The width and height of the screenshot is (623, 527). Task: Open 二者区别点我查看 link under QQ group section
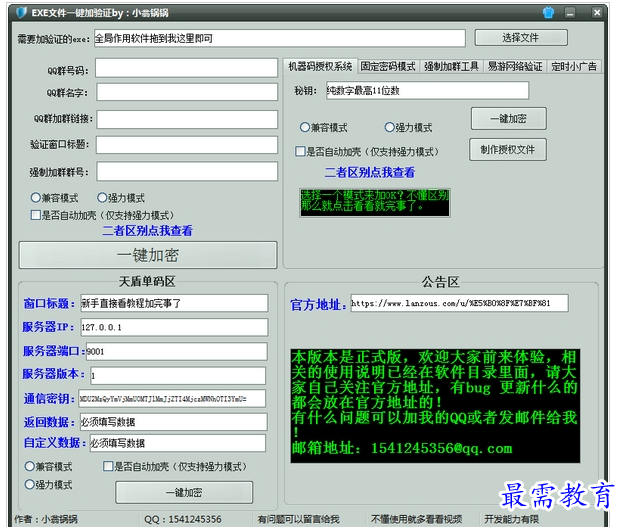[x=147, y=231]
